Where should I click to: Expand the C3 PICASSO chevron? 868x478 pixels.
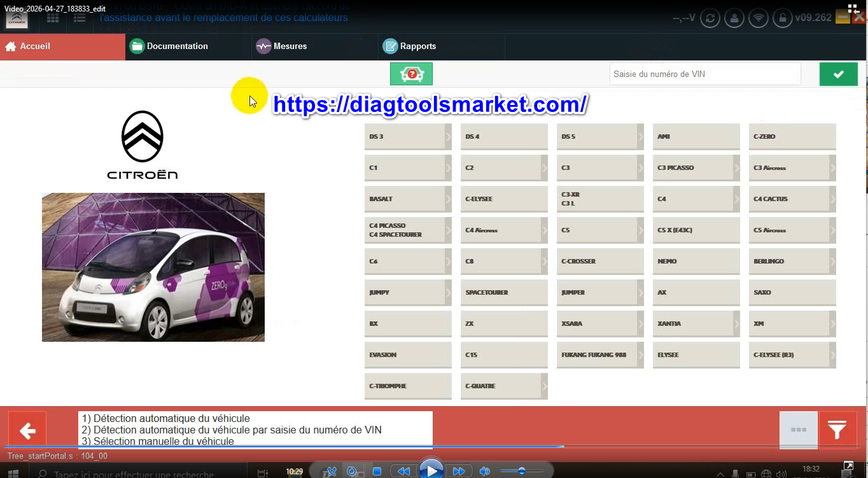(x=736, y=168)
